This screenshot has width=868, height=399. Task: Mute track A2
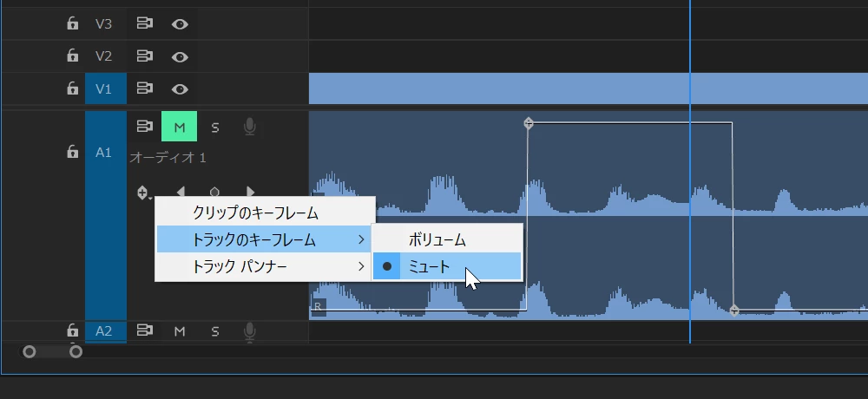(x=180, y=331)
